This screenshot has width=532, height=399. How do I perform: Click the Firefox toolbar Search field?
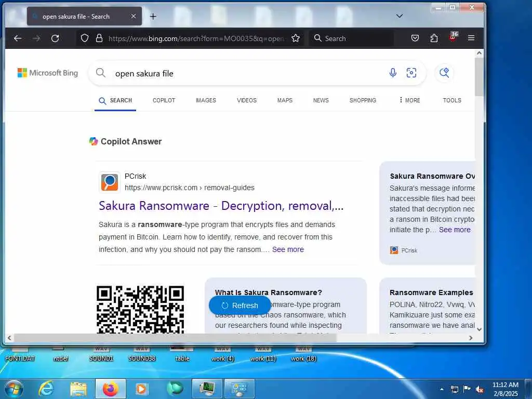click(x=351, y=38)
